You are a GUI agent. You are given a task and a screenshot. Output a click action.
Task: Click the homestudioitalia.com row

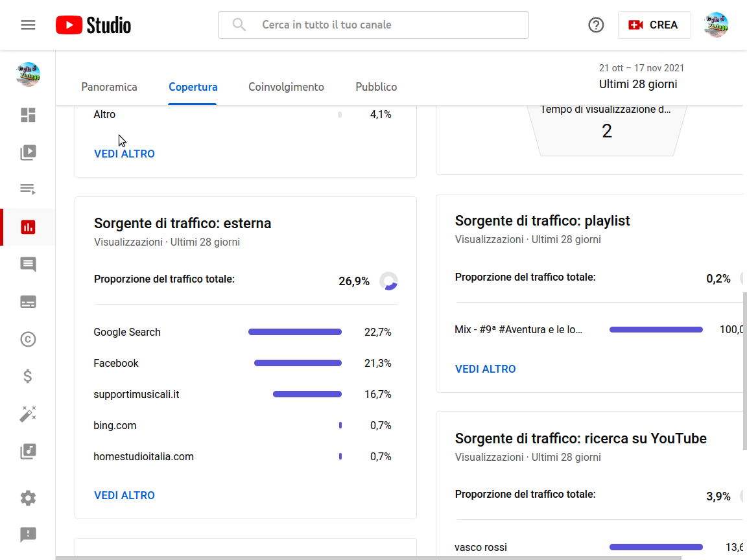click(x=246, y=457)
